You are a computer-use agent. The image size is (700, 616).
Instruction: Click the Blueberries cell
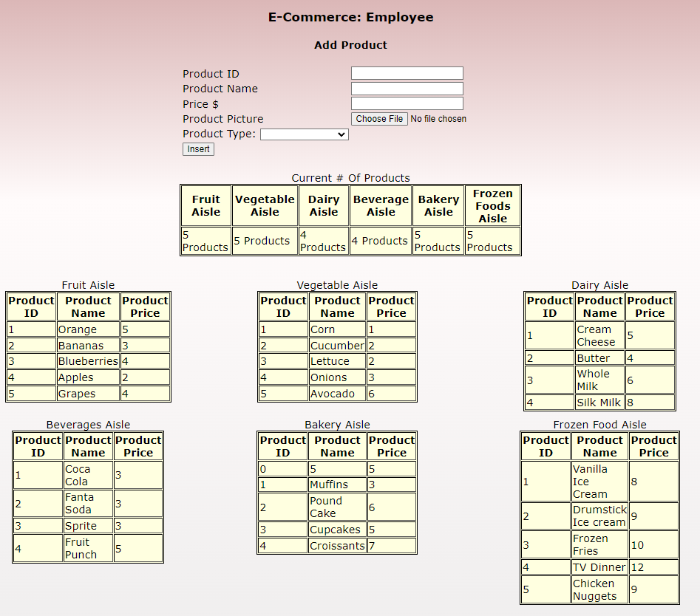click(x=89, y=361)
